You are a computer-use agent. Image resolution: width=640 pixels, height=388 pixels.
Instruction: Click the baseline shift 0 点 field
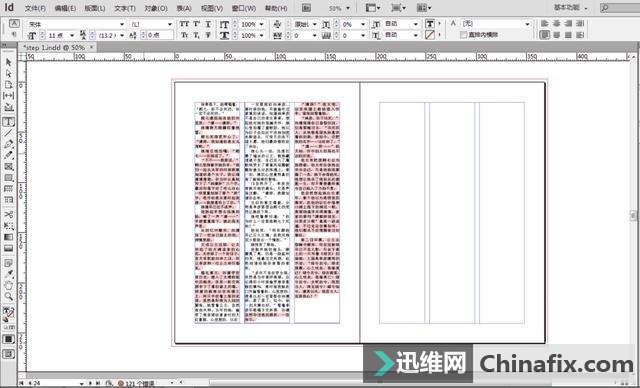(160, 35)
